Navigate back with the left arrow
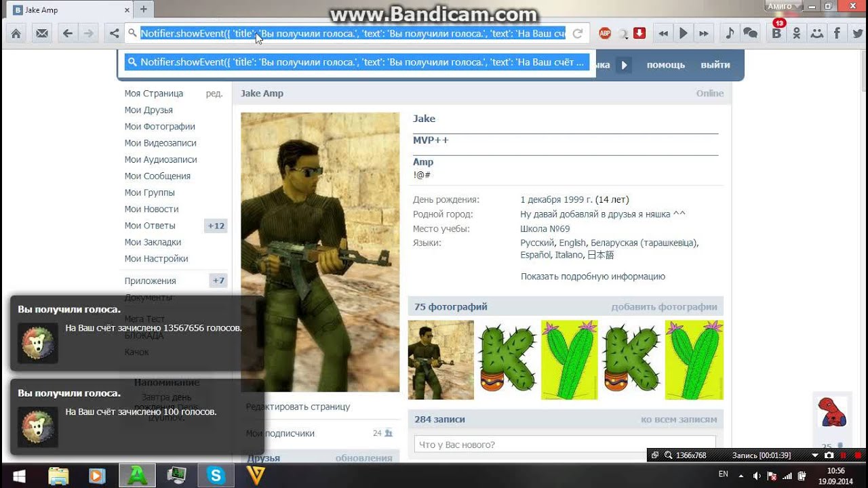 point(67,33)
